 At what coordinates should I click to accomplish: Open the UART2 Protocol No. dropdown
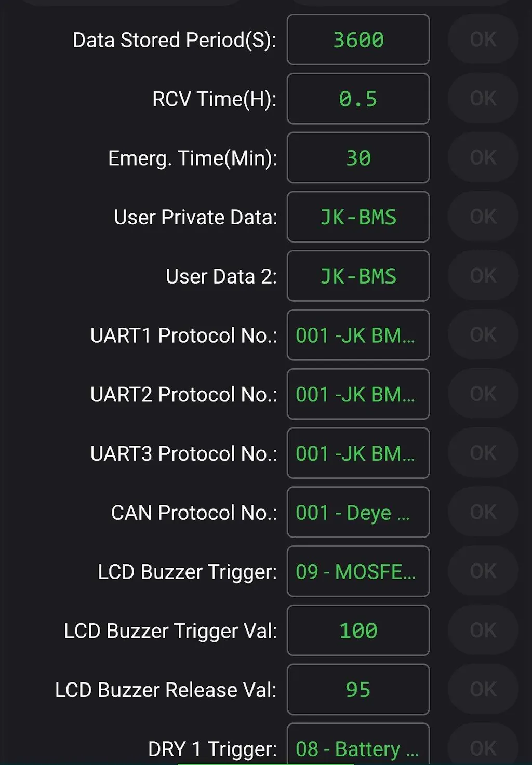tap(358, 394)
